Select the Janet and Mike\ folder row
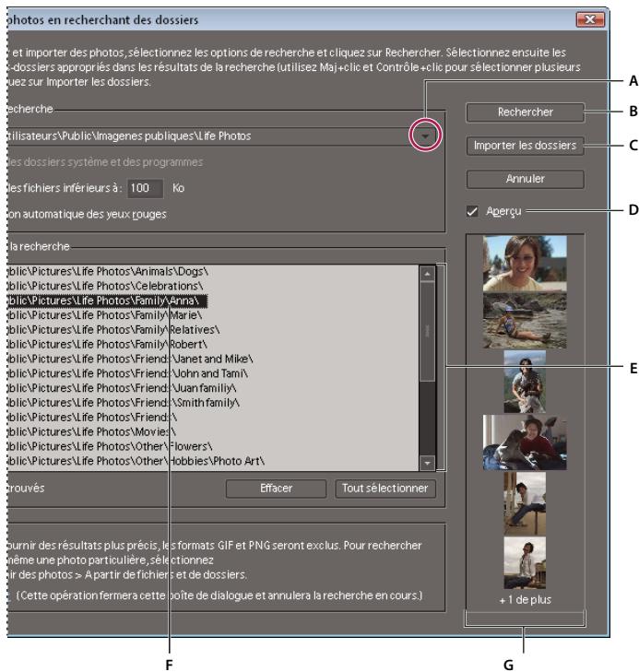This screenshot has width=639, height=672. coord(212,360)
